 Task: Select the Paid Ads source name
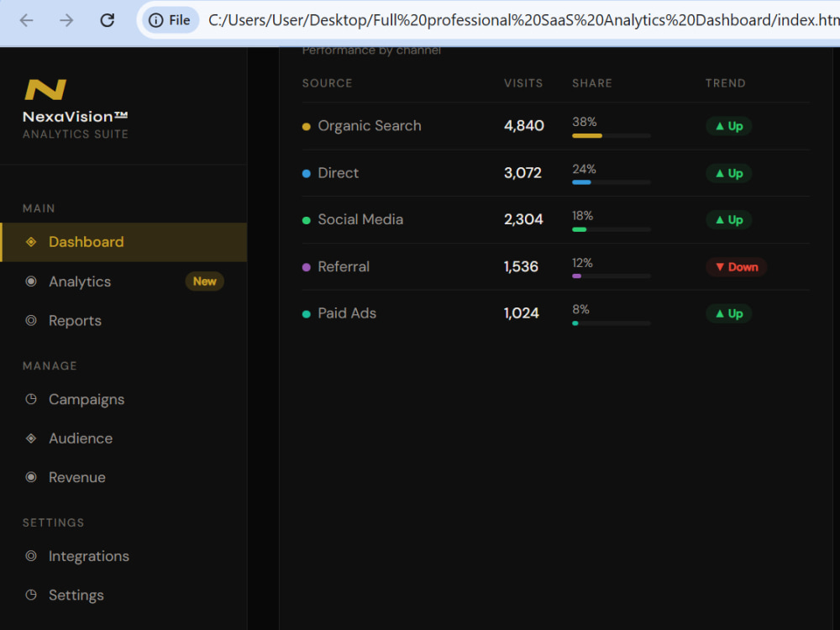[347, 313]
